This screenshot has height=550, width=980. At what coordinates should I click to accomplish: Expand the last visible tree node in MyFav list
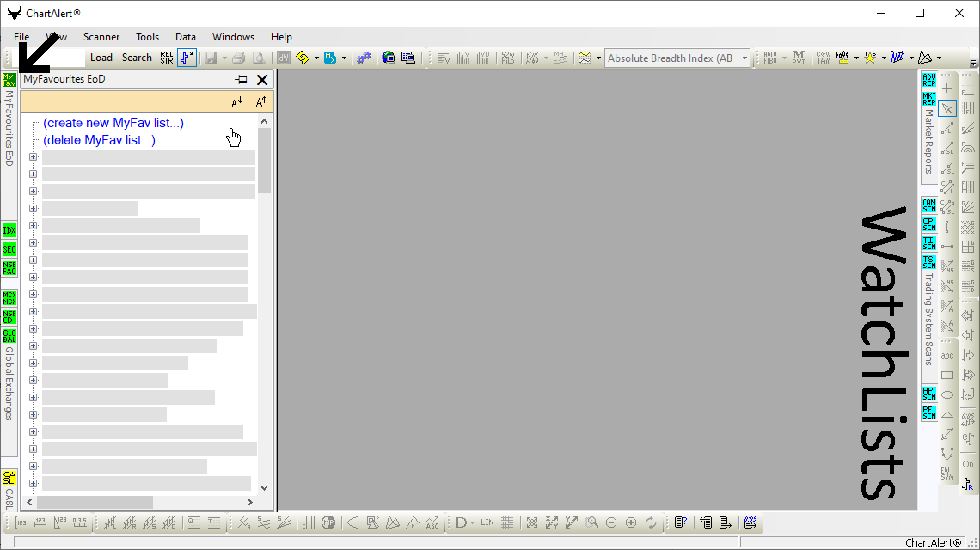click(34, 483)
